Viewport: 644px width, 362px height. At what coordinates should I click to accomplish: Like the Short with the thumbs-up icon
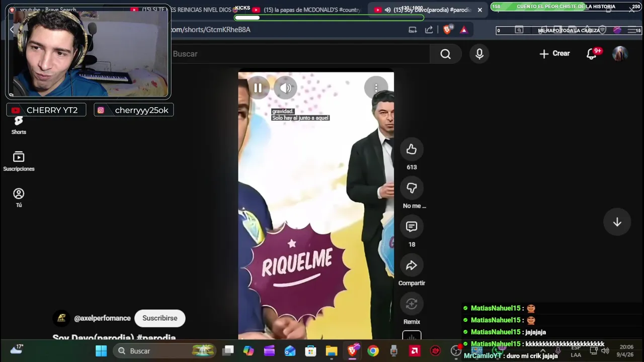(x=412, y=149)
